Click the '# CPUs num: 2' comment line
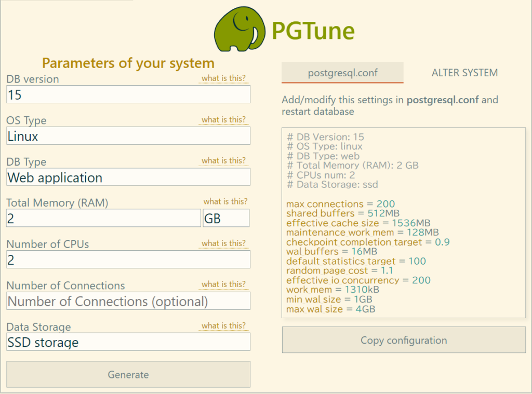Screen dimensions: 532x394 (321, 175)
